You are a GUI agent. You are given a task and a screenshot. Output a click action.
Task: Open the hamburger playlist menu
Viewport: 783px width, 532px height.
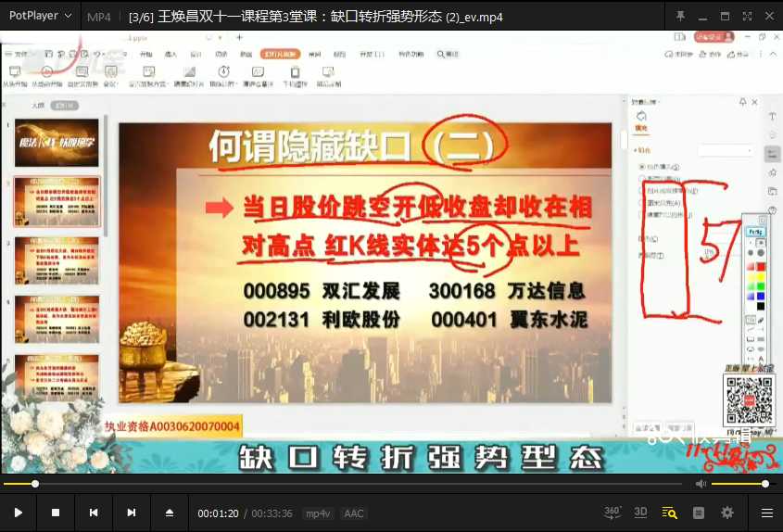tap(766, 513)
